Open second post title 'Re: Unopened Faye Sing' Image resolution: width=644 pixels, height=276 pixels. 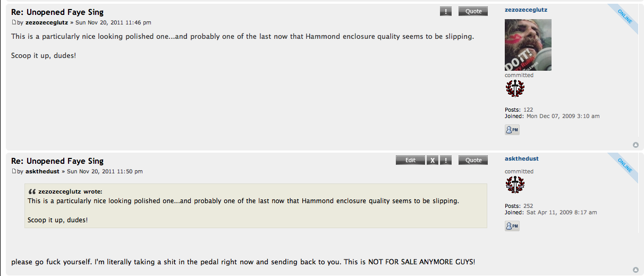[57, 161]
